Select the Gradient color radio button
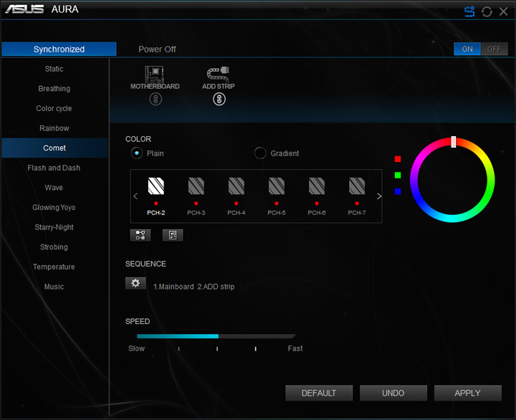This screenshot has height=420, width=516. tap(260, 153)
